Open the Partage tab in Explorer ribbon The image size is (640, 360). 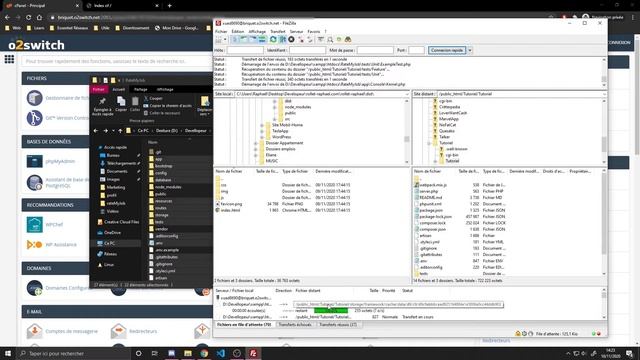pos(140,89)
